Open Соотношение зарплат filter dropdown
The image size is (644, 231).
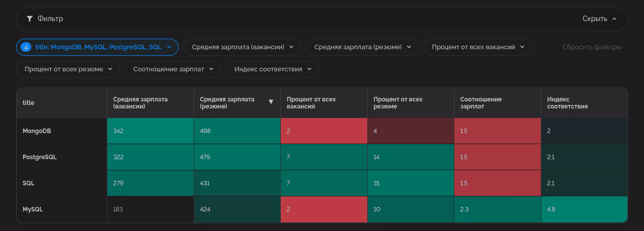pos(173,69)
